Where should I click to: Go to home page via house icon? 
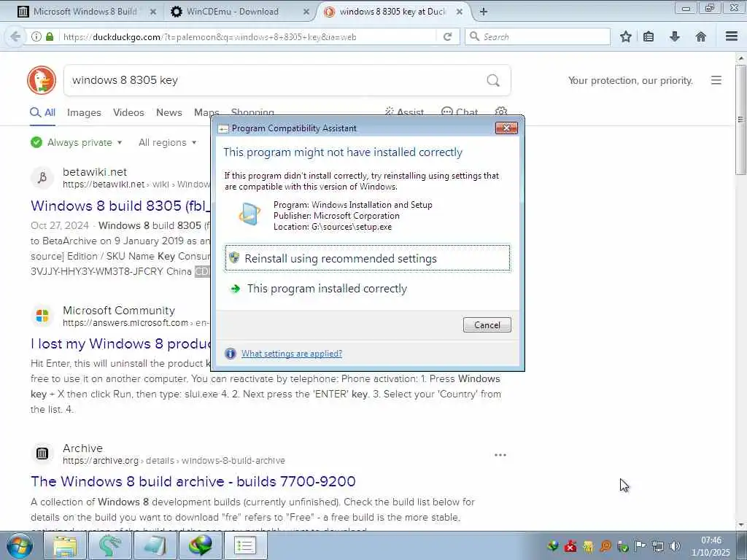(x=700, y=36)
